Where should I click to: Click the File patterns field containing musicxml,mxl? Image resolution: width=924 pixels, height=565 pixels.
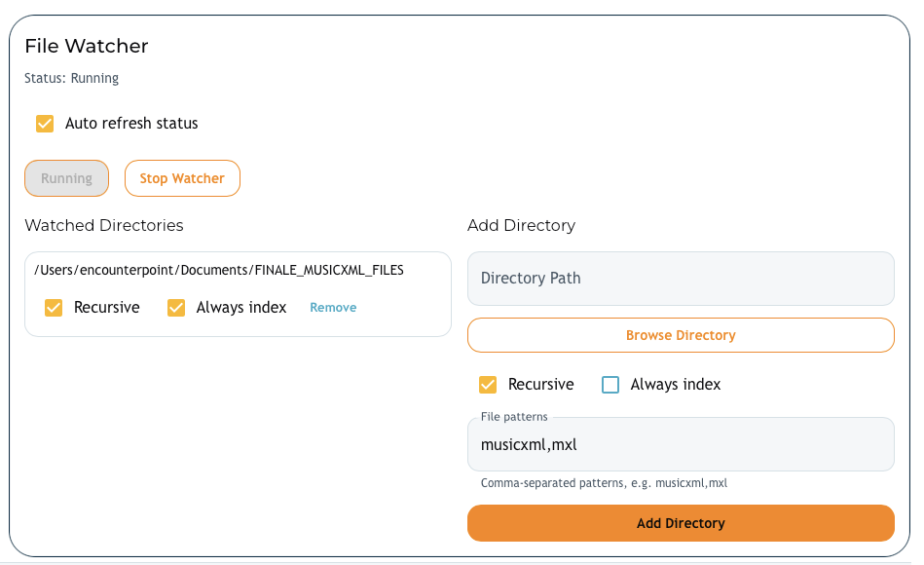[x=681, y=446]
